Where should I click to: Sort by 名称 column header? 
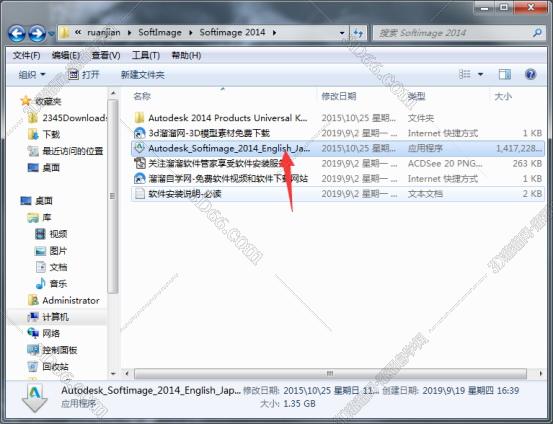coord(142,96)
